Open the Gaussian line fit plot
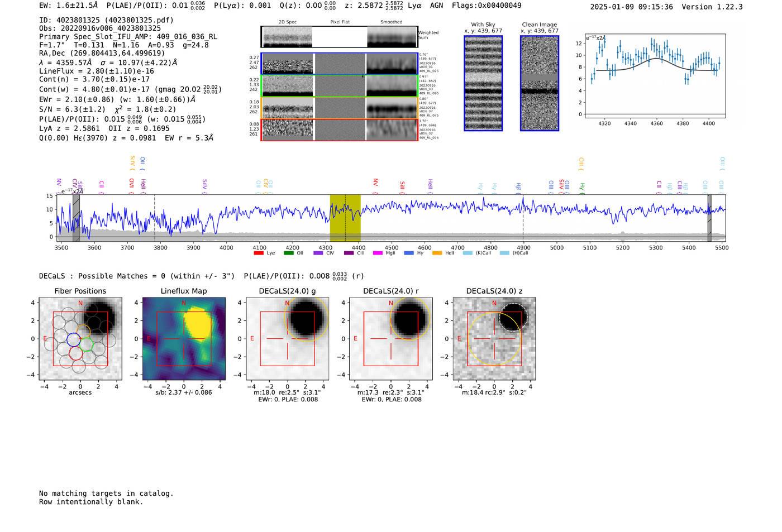The height and width of the screenshot is (532, 782). [655, 76]
